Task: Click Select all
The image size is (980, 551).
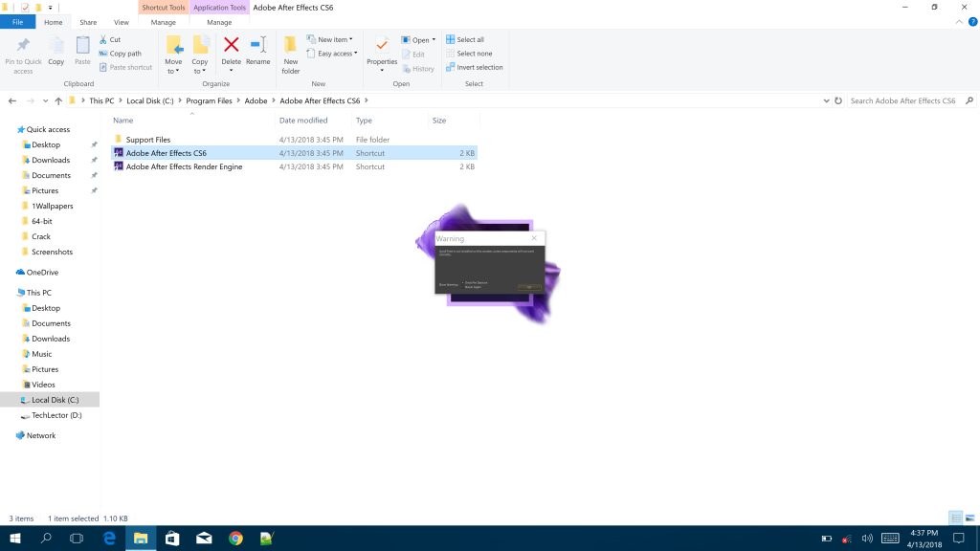Action: pyautogui.click(x=465, y=39)
